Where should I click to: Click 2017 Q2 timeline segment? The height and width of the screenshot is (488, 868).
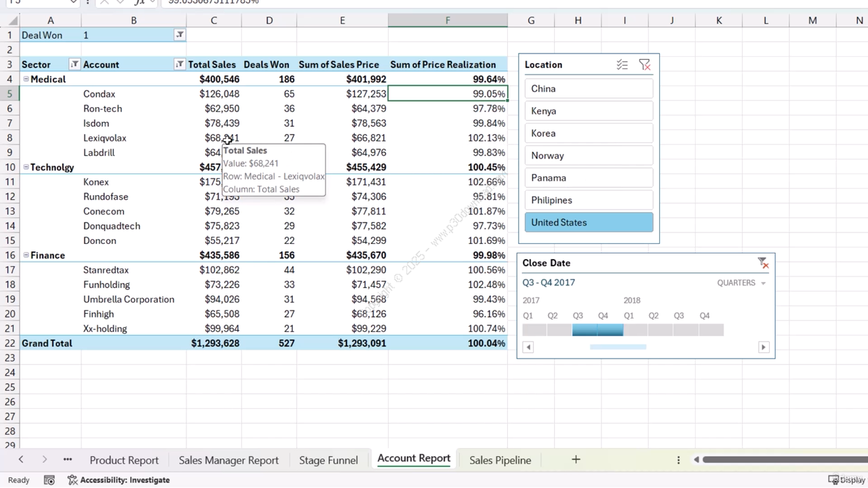pos(559,330)
